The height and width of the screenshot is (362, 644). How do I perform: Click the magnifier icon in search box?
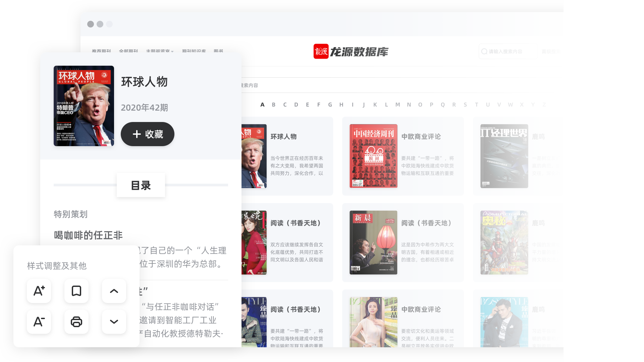(x=484, y=51)
